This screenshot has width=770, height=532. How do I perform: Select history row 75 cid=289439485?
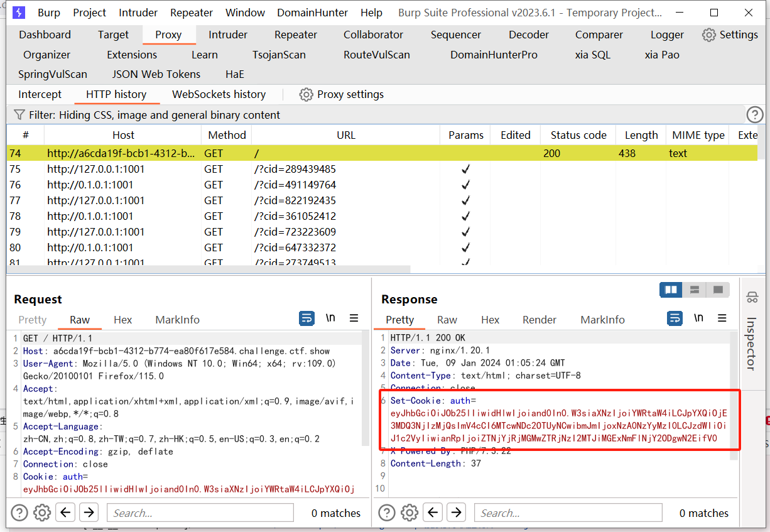click(383, 169)
